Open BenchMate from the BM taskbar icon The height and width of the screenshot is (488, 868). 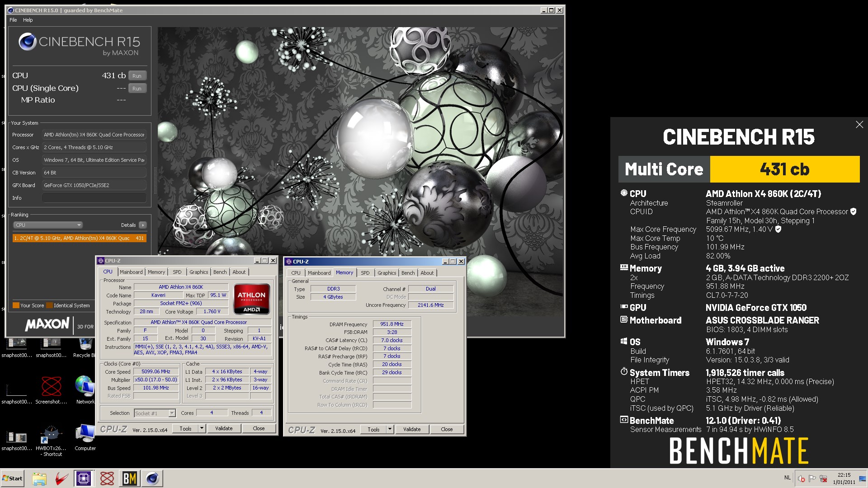129,479
